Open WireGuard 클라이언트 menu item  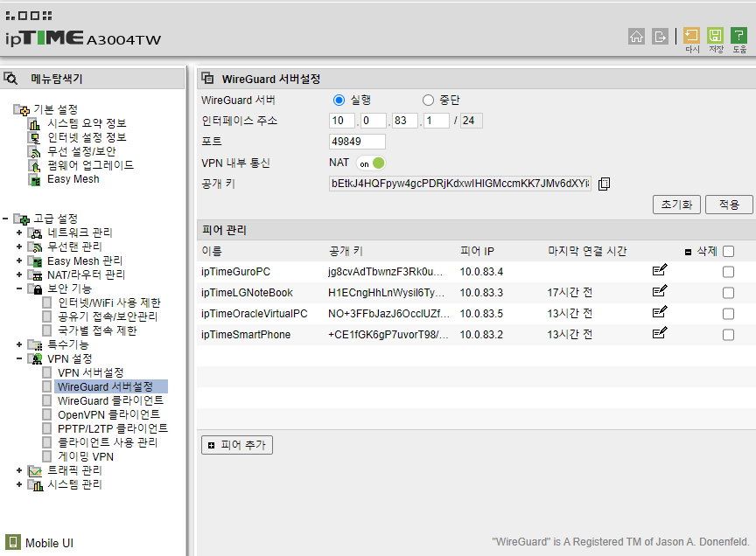pyautogui.click(x=110, y=401)
